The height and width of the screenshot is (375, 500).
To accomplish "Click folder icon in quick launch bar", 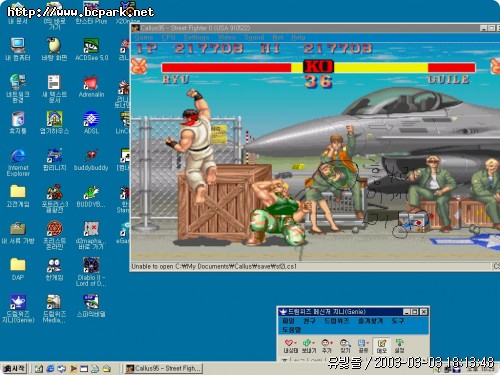I will [x=106, y=369].
